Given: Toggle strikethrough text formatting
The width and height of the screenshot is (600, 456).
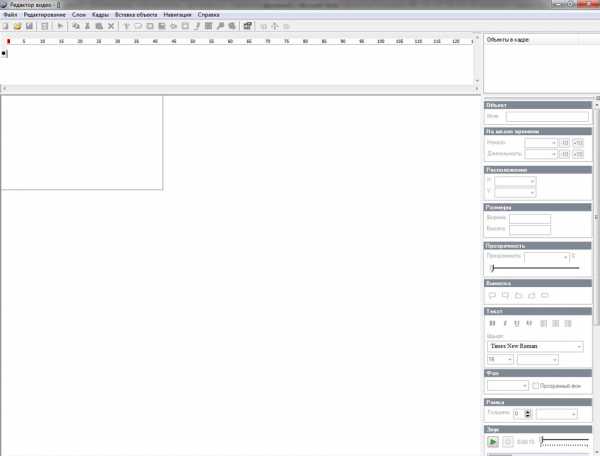Looking at the screenshot, I should click(529, 324).
